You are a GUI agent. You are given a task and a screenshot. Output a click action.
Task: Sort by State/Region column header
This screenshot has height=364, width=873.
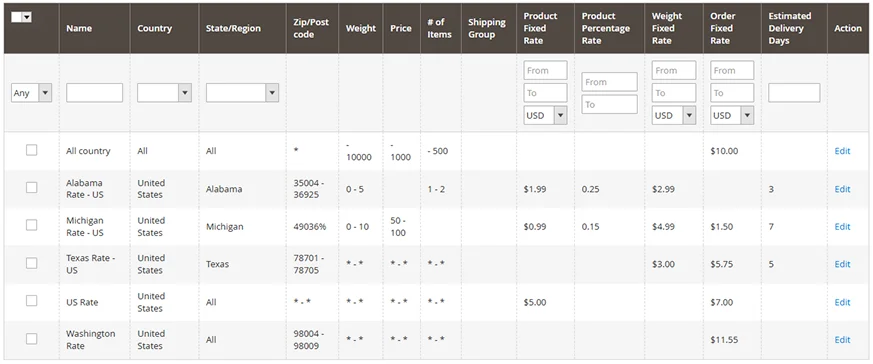(233, 28)
